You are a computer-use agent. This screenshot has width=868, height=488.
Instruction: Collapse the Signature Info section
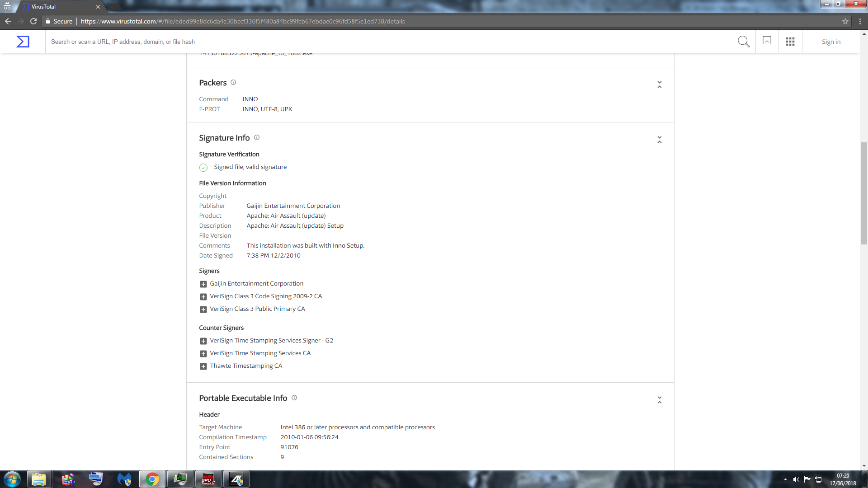(x=660, y=140)
